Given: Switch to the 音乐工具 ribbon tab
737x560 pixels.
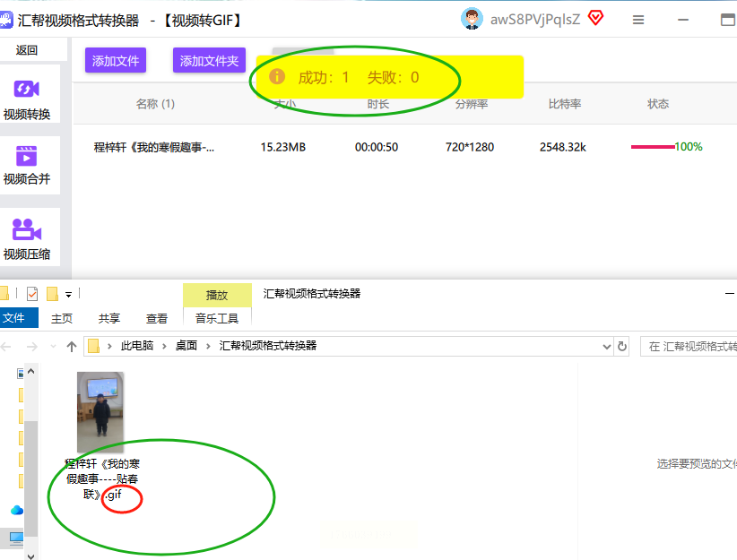Looking at the screenshot, I should click(217, 318).
